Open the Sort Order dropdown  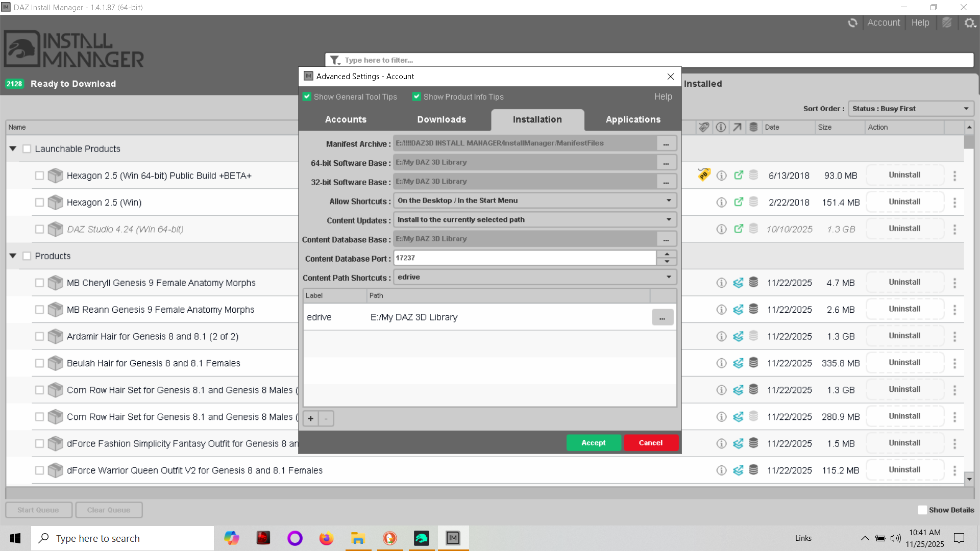pyautogui.click(x=911, y=109)
